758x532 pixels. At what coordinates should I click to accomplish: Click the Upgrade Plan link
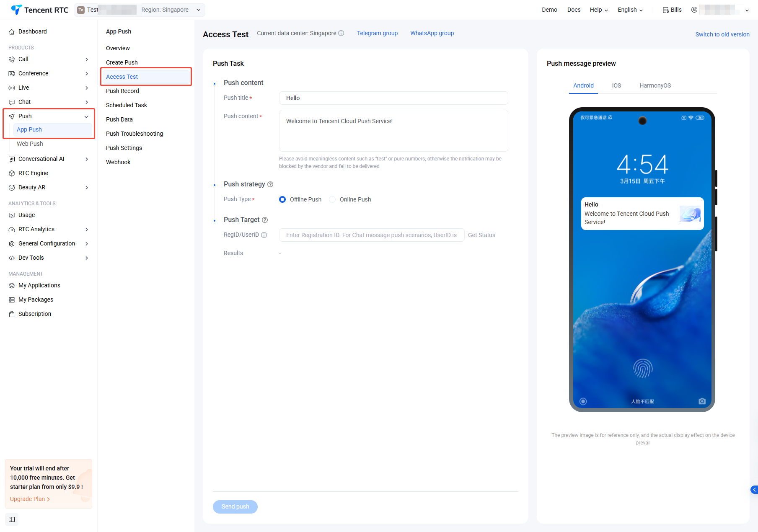tap(30, 499)
